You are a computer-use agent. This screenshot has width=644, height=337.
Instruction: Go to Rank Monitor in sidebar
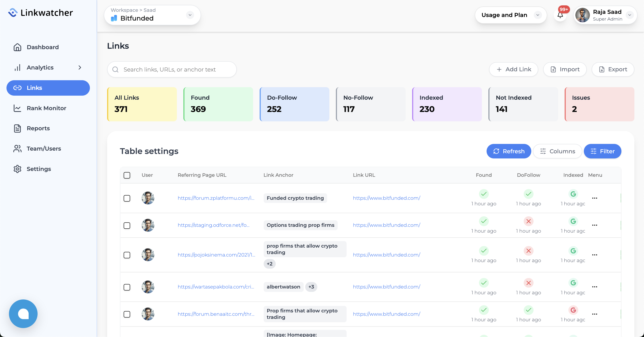46,108
